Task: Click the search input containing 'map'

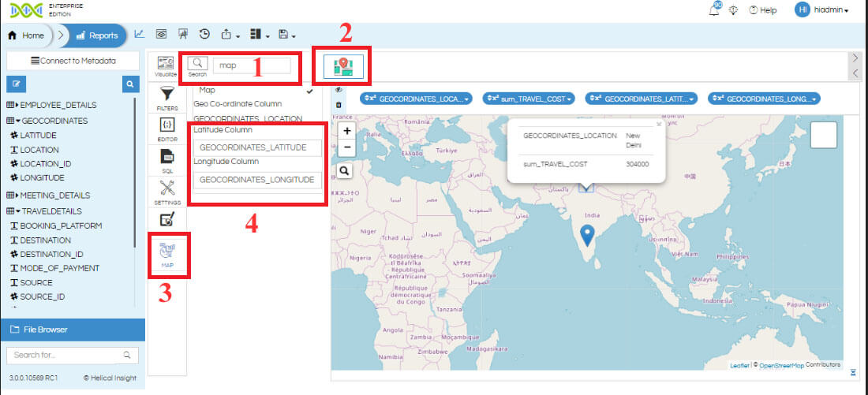Action: pos(252,65)
